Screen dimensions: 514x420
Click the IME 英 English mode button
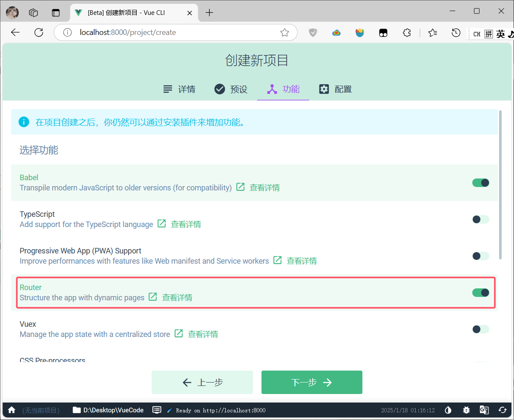click(501, 34)
